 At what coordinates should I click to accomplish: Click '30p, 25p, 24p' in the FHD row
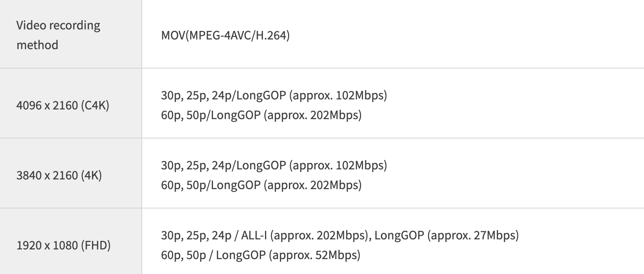point(196,235)
